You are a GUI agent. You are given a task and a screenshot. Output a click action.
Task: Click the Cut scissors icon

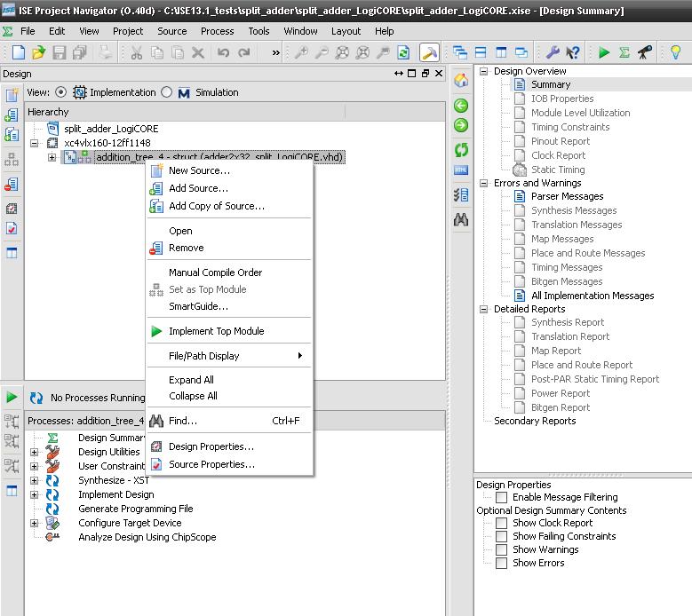137,53
